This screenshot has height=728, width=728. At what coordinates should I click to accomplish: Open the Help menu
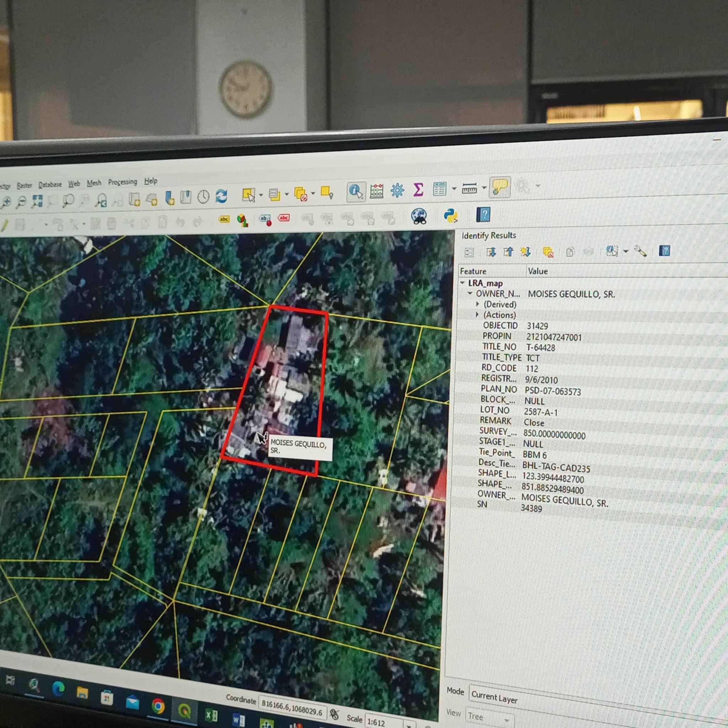151,181
